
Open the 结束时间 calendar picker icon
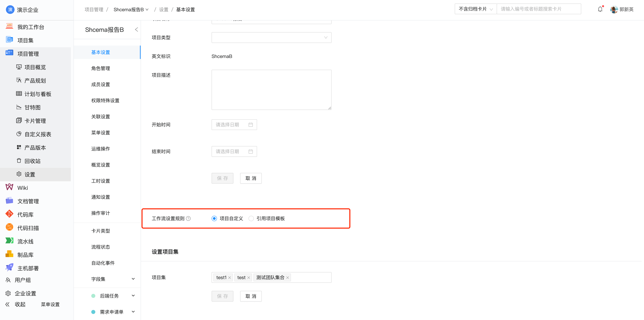pyautogui.click(x=251, y=151)
